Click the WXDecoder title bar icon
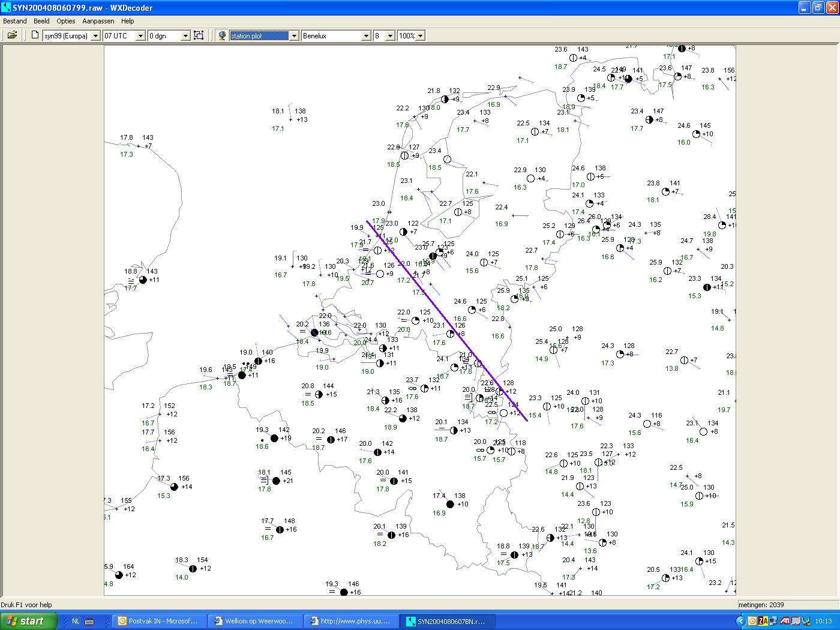The image size is (840, 630). coord(6,8)
